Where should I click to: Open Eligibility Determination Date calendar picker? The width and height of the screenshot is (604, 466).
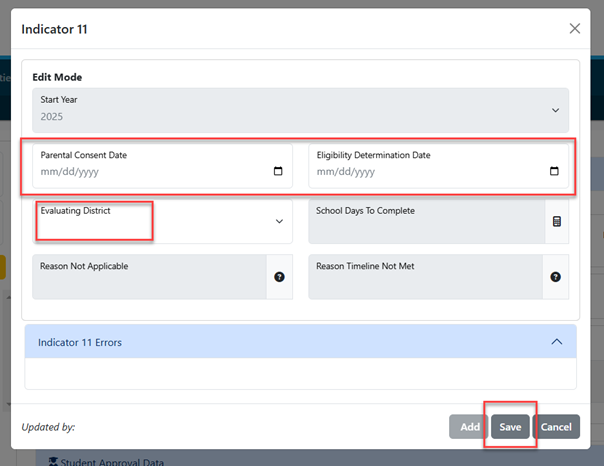coord(554,171)
